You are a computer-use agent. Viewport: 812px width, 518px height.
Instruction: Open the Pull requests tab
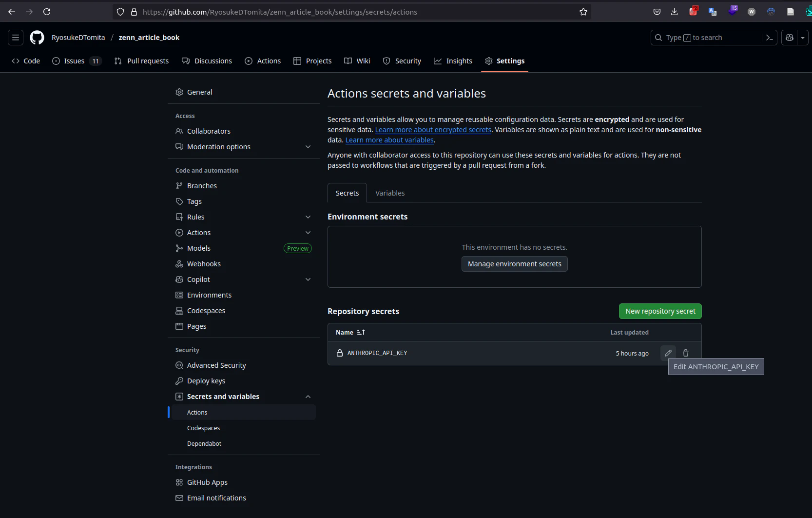(141, 61)
